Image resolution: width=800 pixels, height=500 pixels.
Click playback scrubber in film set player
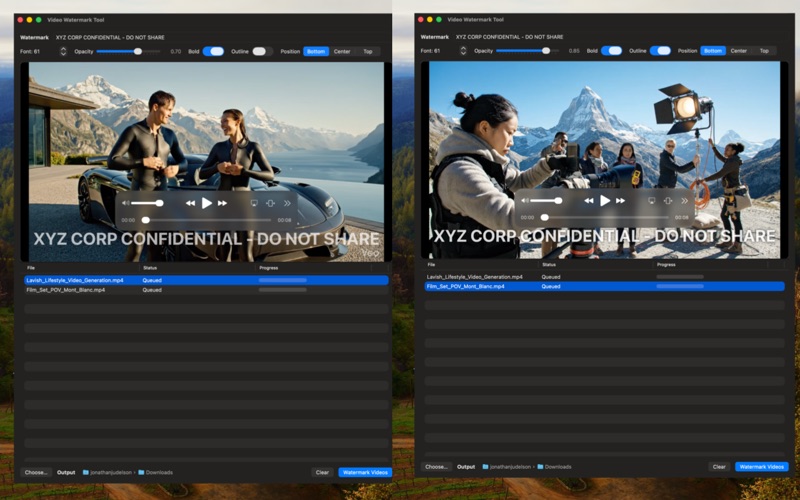(x=605, y=217)
